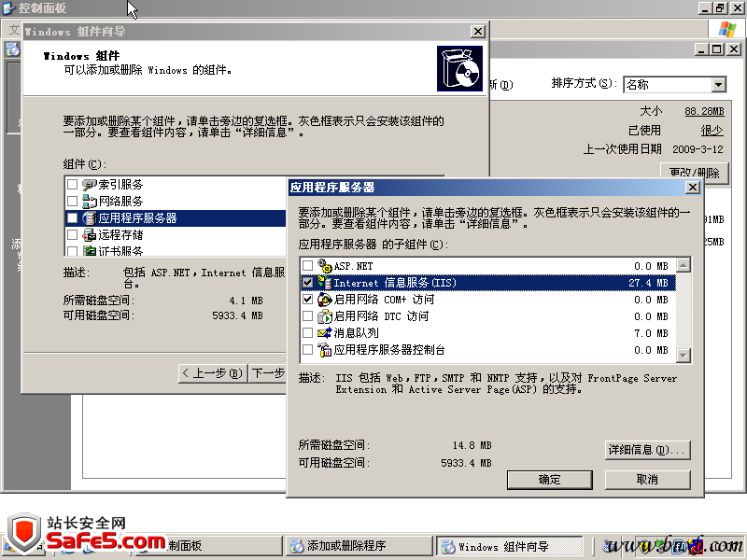The height and width of the screenshot is (560, 747).
Task: Tick the 消息队列 checkbox
Action: click(308, 333)
